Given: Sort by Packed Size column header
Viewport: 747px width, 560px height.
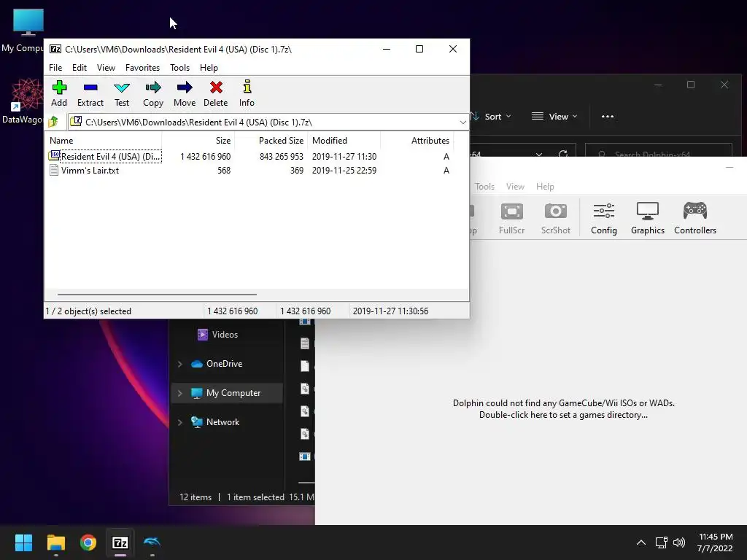Looking at the screenshot, I should (x=271, y=141).
